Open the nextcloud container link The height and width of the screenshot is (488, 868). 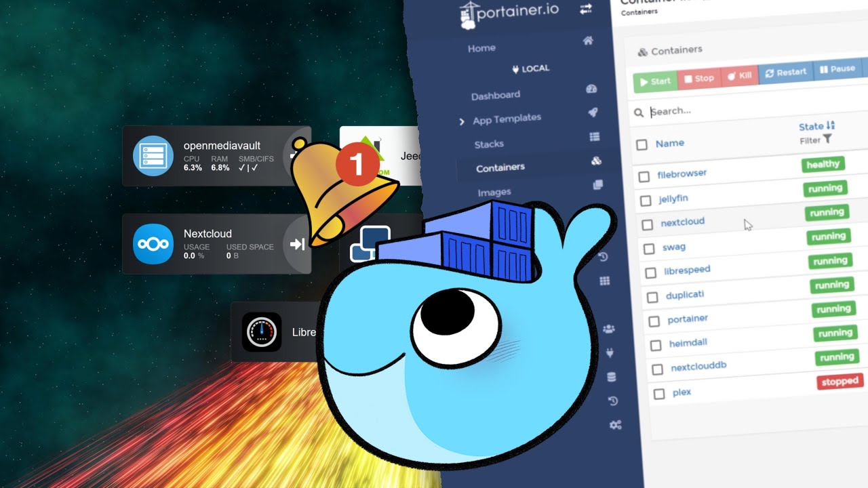[683, 222]
